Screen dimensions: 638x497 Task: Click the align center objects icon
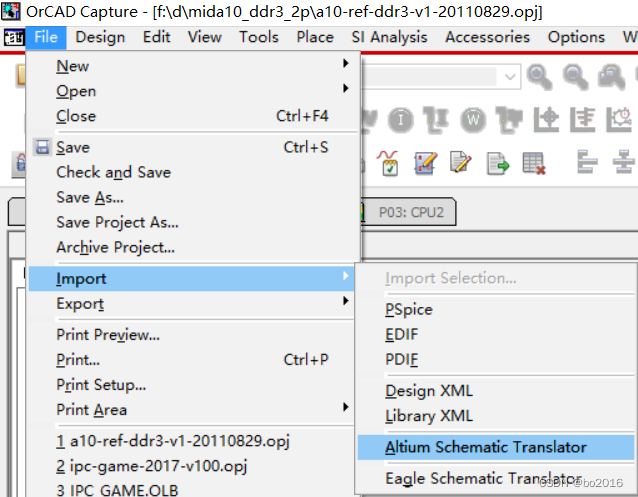click(x=623, y=162)
